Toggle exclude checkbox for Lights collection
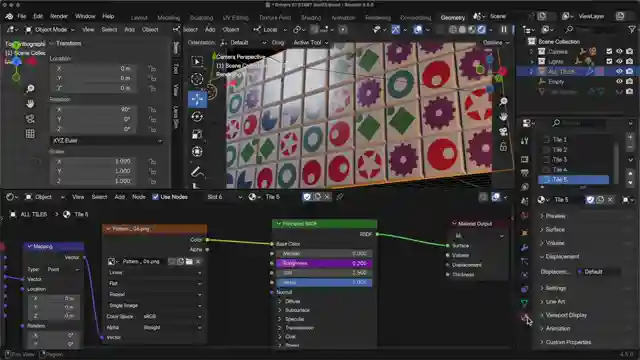The height and width of the screenshot is (360, 640). (x=609, y=61)
